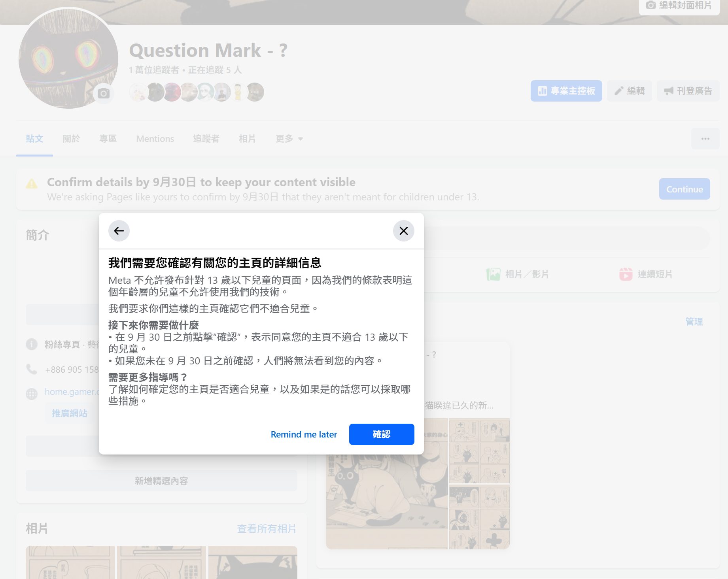
Task: Open the 相片 tab
Action: point(247,139)
